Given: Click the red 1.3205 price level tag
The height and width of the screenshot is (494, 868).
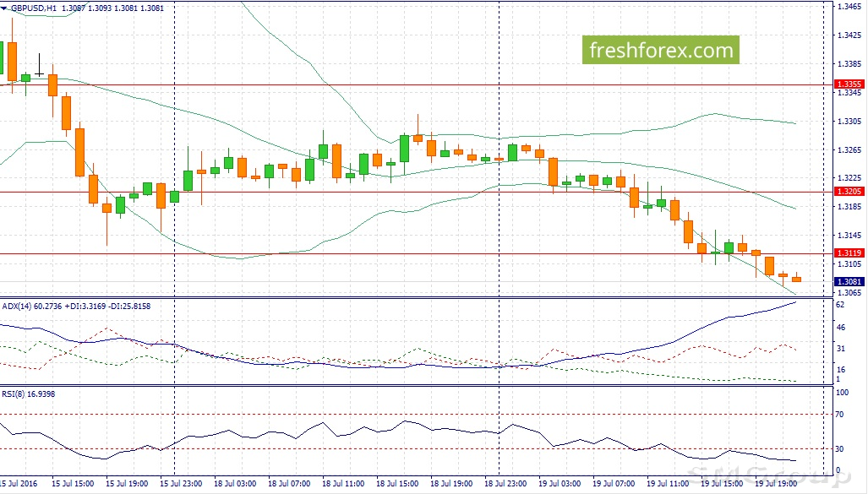Looking at the screenshot, I should point(848,192).
